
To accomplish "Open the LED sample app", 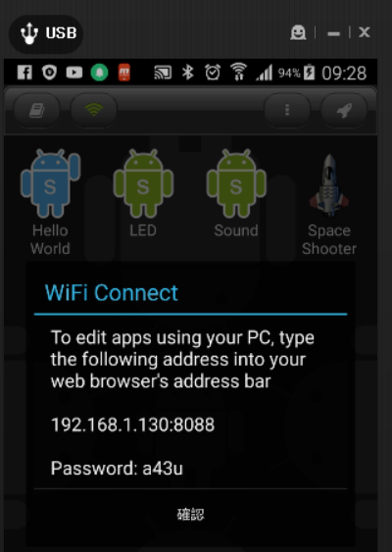I will click(x=143, y=193).
